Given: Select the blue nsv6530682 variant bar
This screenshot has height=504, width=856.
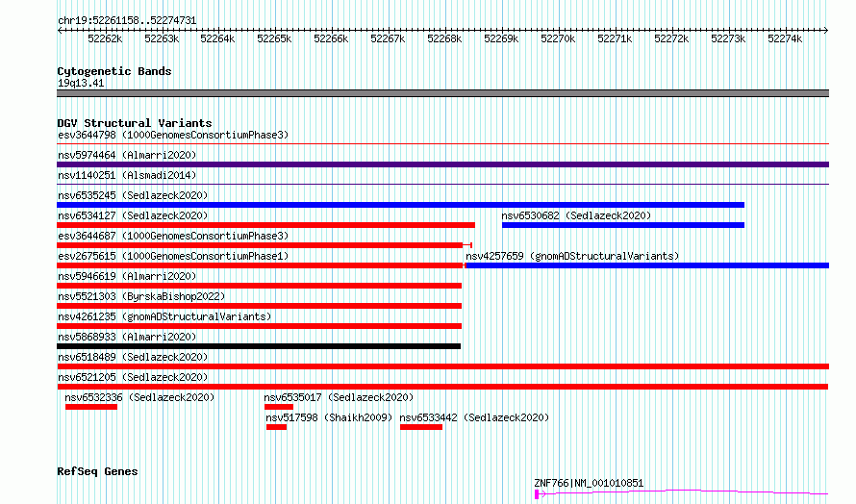Looking at the screenshot, I should [623, 225].
